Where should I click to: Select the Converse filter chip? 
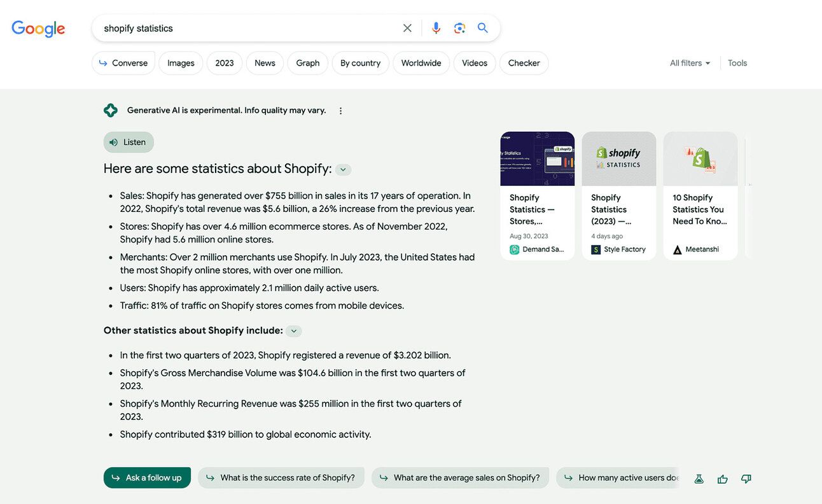pyautogui.click(x=123, y=63)
